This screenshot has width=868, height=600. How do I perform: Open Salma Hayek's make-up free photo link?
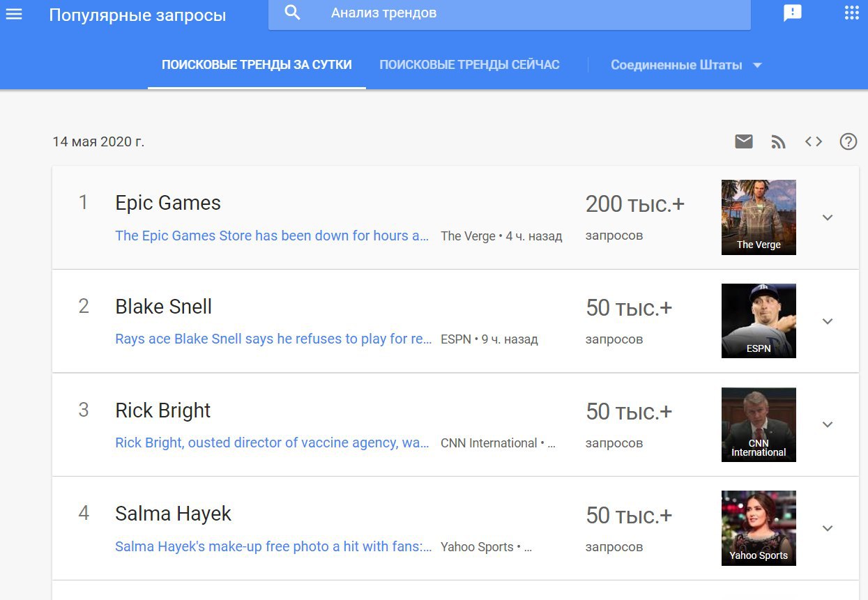273,546
